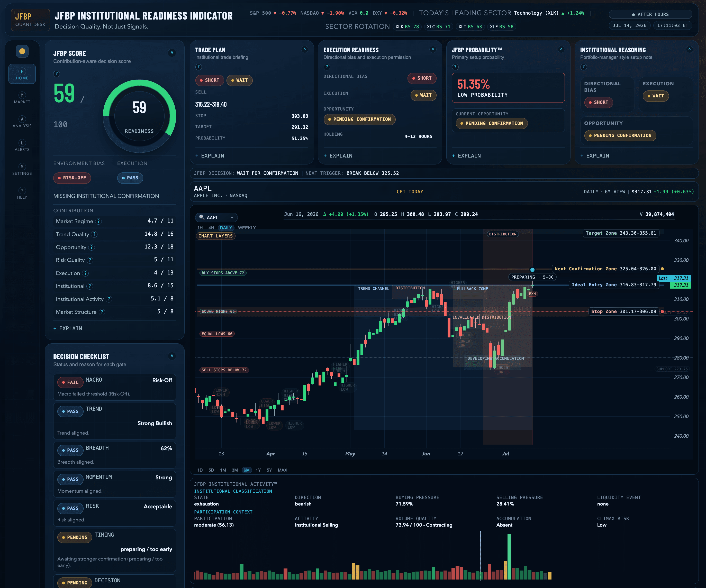Collapse the Trade Plan card

click(x=305, y=49)
